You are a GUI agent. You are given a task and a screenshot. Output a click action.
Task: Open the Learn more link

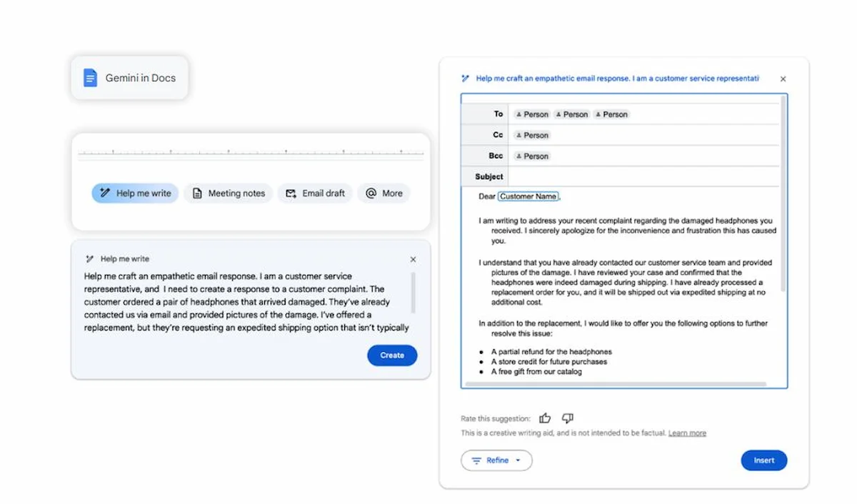(687, 433)
